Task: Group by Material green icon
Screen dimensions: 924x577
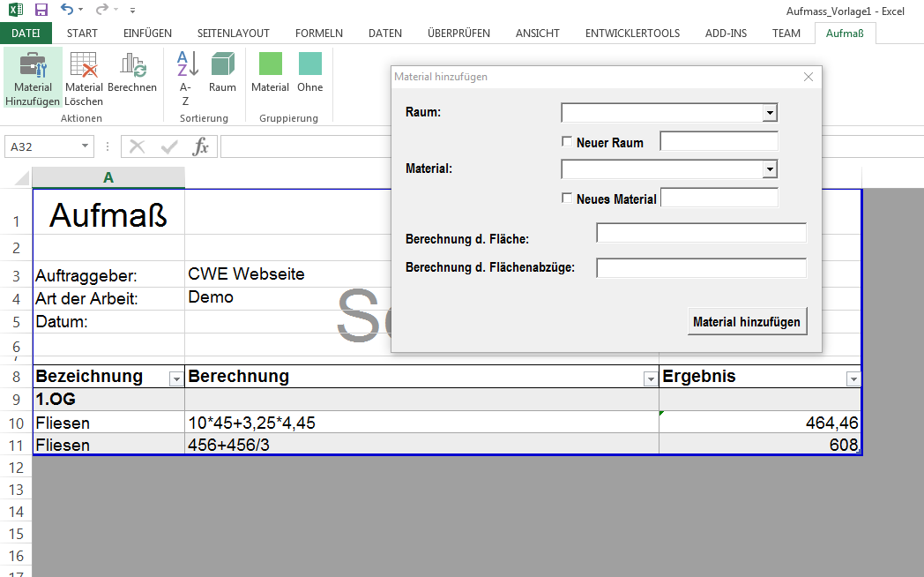Action: (270, 64)
